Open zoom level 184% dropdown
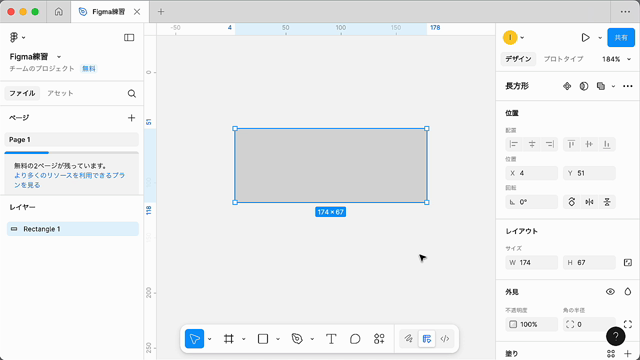 click(x=616, y=59)
